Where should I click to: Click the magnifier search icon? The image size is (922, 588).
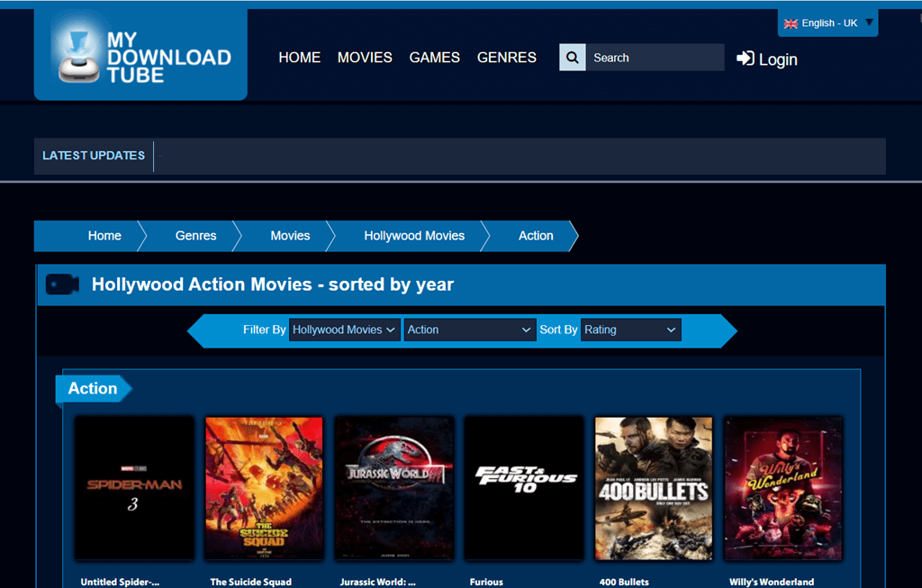(x=572, y=58)
